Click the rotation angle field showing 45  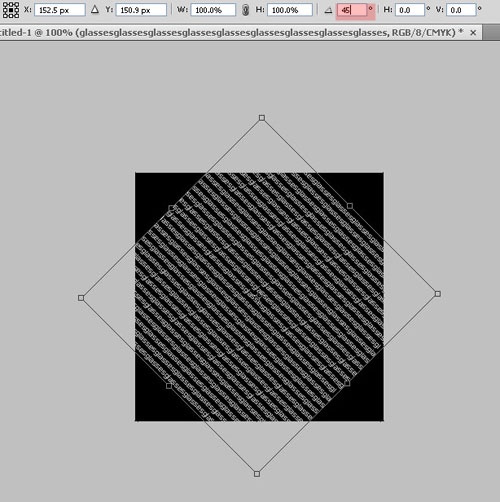pyautogui.click(x=352, y=10)
